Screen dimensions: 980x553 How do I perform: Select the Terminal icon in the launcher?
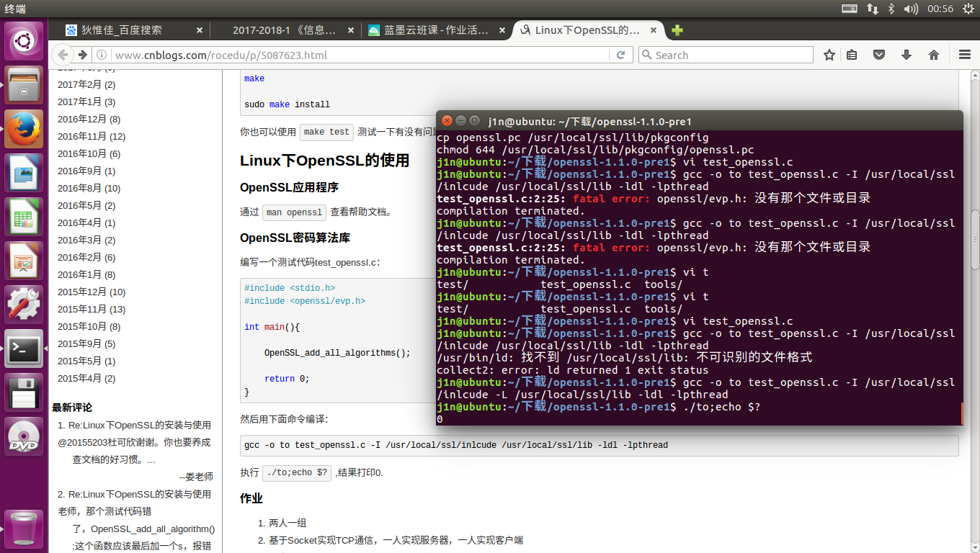click(x=24, y=349)
